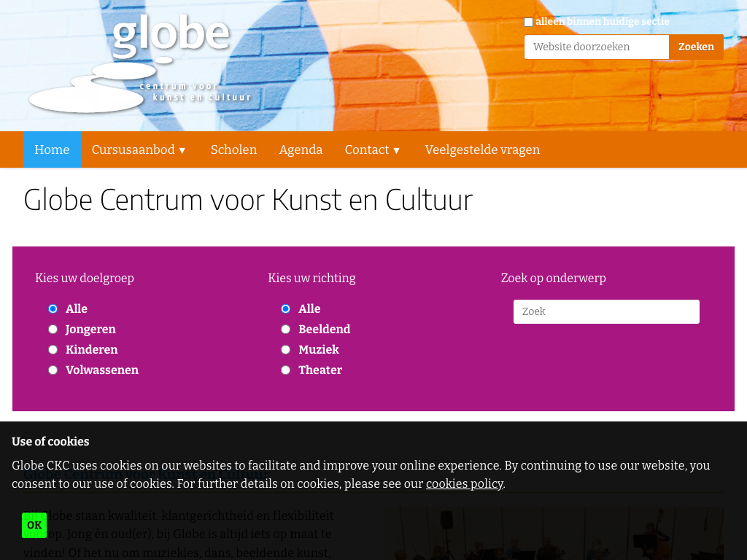The width and height of the screenshot is (747, 560).
Task: Accept cookies with the green OK button
Action: [34, 525]
